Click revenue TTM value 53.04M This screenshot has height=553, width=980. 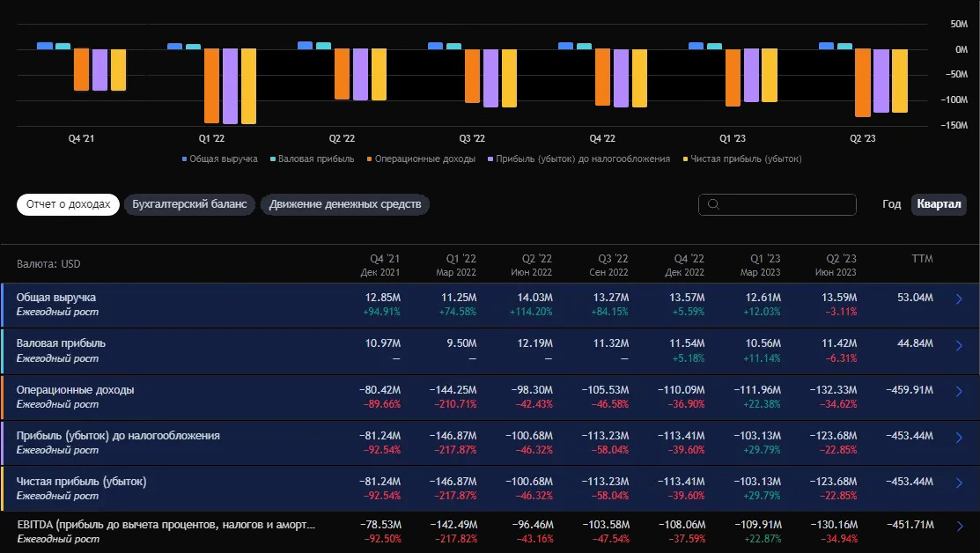[x=915, y=298]
